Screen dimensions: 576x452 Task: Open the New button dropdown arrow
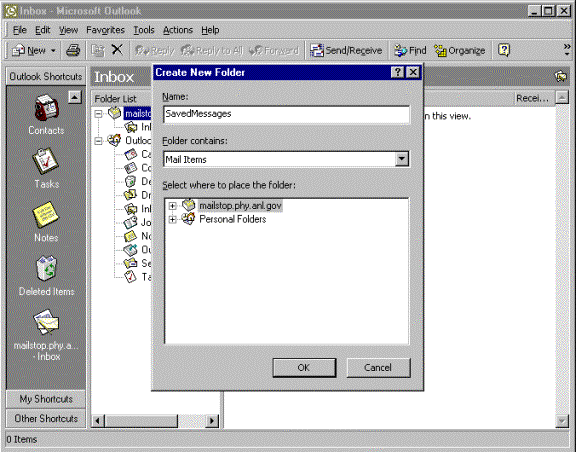click(53, 50)
